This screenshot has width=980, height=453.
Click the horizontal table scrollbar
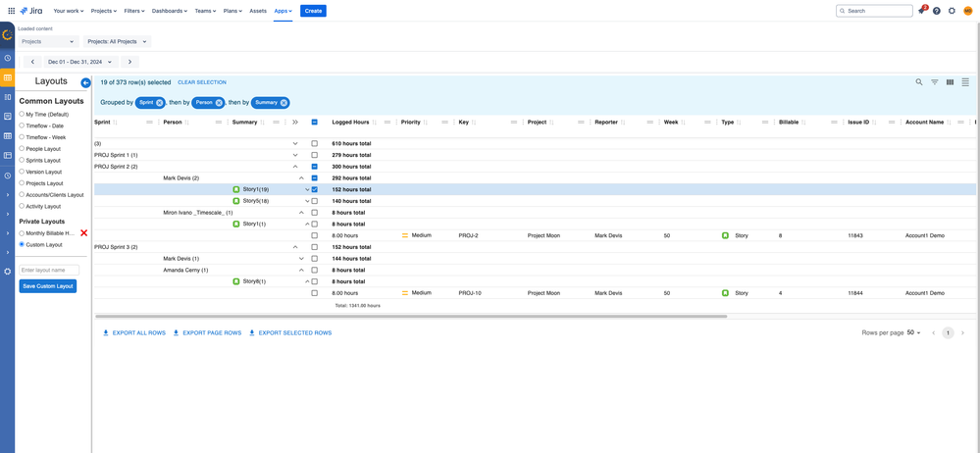point(411,316)
